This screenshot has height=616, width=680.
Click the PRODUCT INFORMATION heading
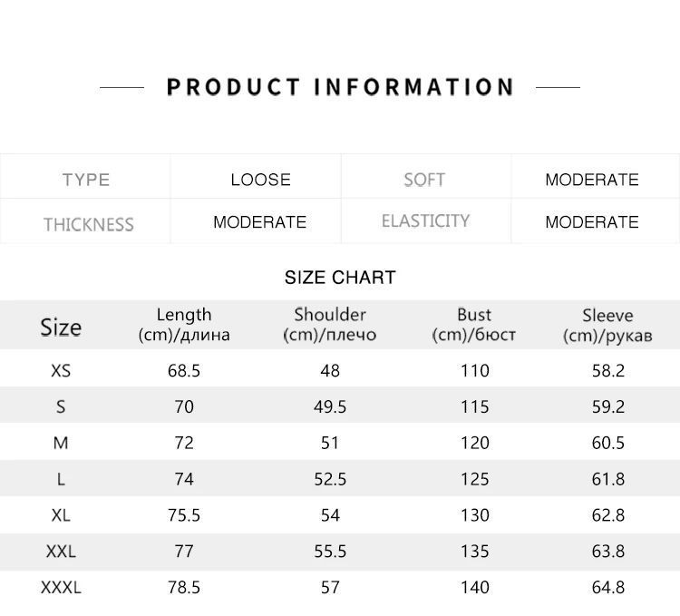click(340, 87)
